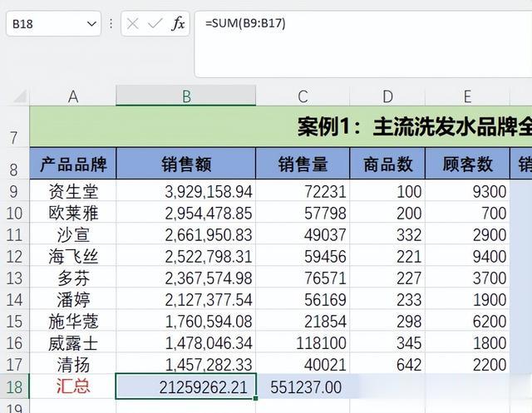Click the 产品品牌 header cell
532x413 pixels.
(73, 163)
